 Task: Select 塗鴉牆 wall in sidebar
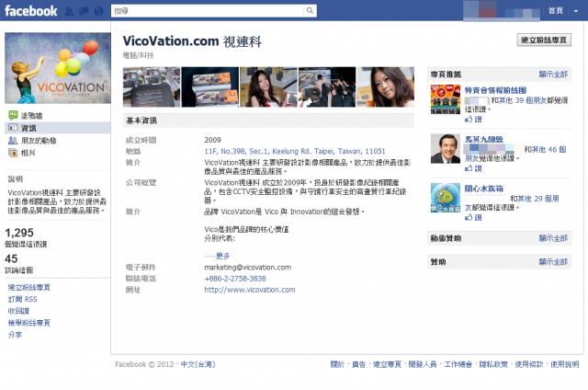(31, 116)
